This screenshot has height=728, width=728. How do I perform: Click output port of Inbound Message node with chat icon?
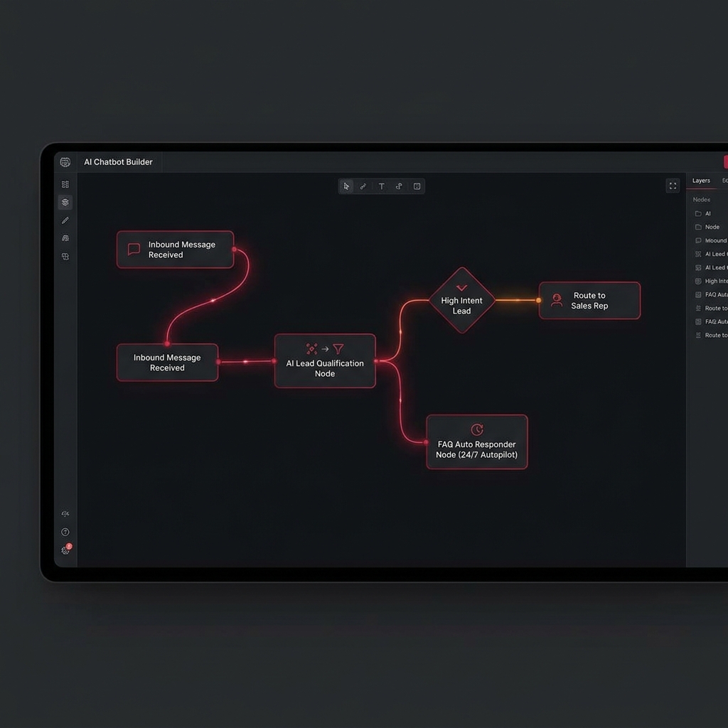click(x=234, y=250)
